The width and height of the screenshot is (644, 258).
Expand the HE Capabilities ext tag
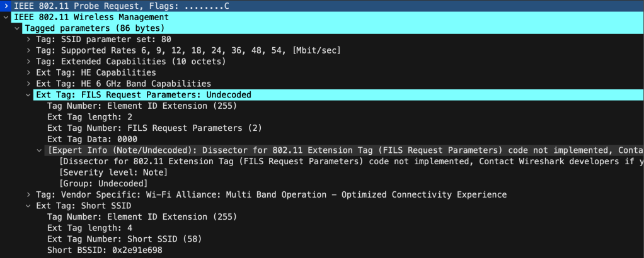tap(28, 72)
